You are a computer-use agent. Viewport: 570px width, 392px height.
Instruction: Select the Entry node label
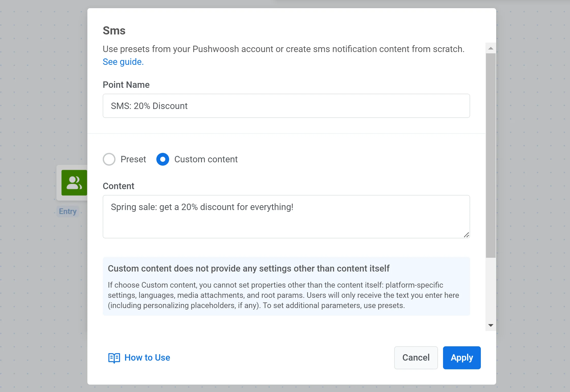pos(67,211)
